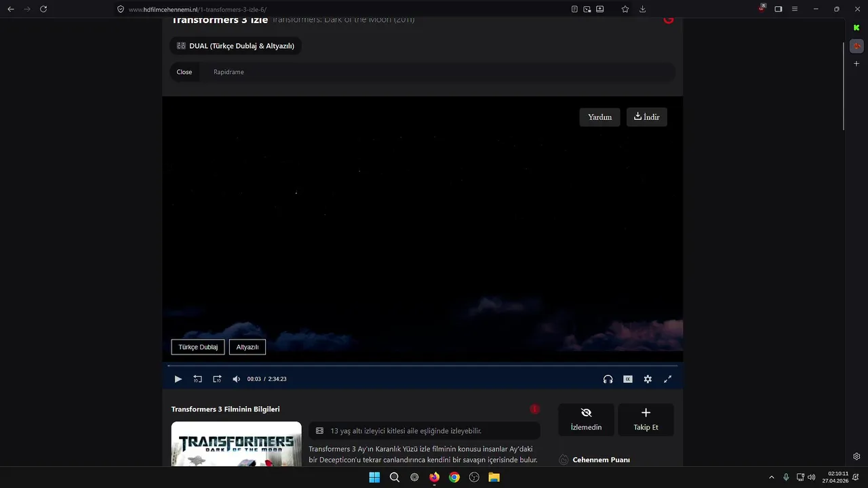Reload the page

coord(43,9)
